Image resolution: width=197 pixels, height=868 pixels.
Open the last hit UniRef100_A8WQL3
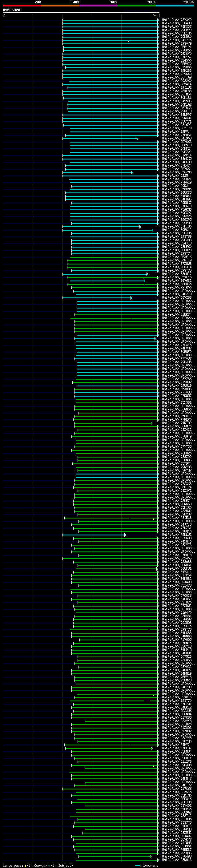pyautogui.click(x=177, y=860)
